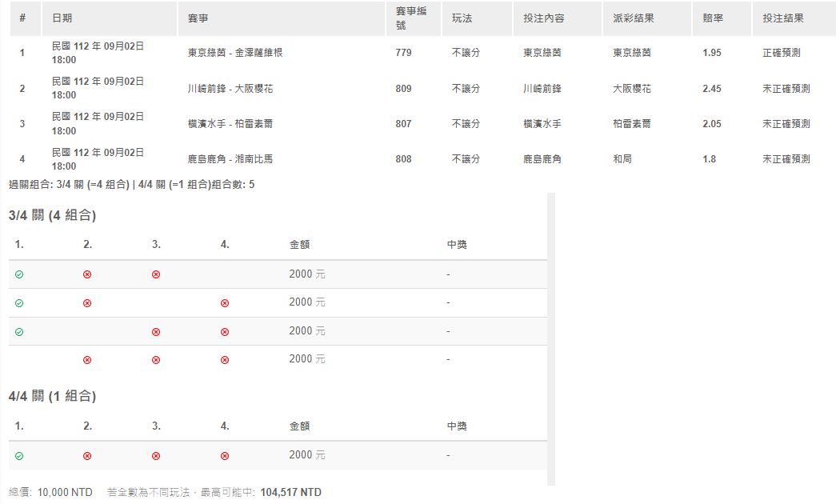Click the odds value 2.45
The image size is (836, 504).
[712, 89]
